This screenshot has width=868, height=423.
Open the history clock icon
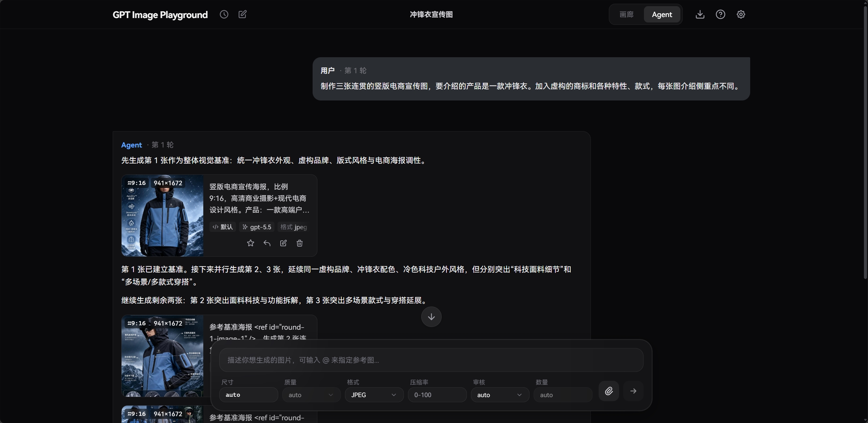click(x=224, y=14)
